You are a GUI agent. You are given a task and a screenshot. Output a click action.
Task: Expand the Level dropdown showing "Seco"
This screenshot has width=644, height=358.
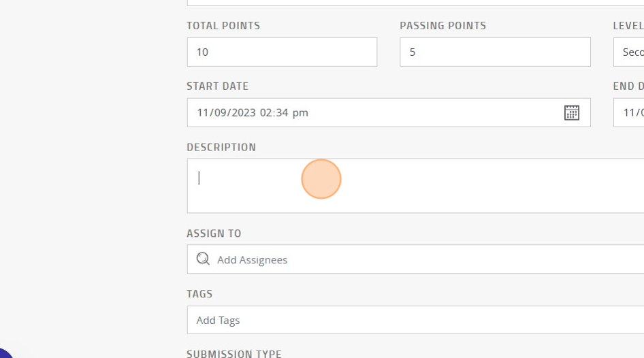628,52
